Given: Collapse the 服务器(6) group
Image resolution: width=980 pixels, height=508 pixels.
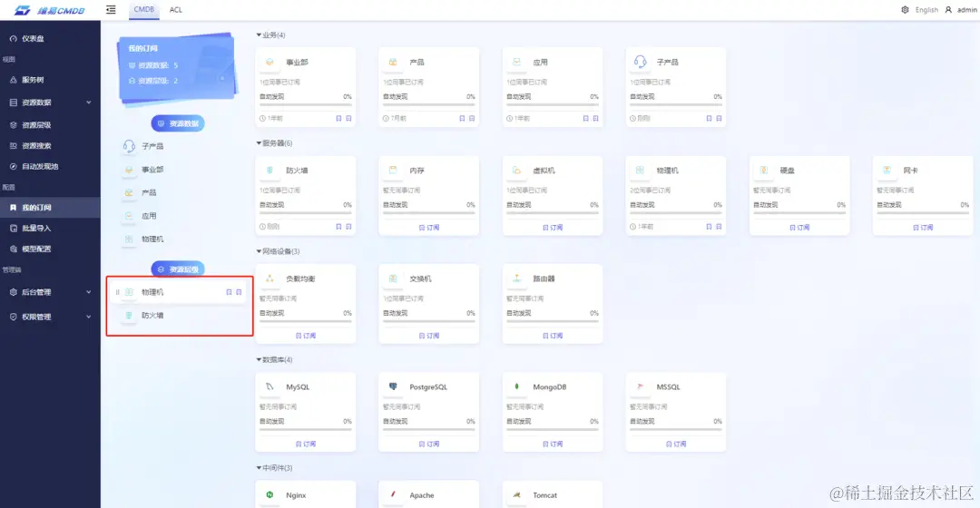Looking at the screenshot, I should click(259, 143).
